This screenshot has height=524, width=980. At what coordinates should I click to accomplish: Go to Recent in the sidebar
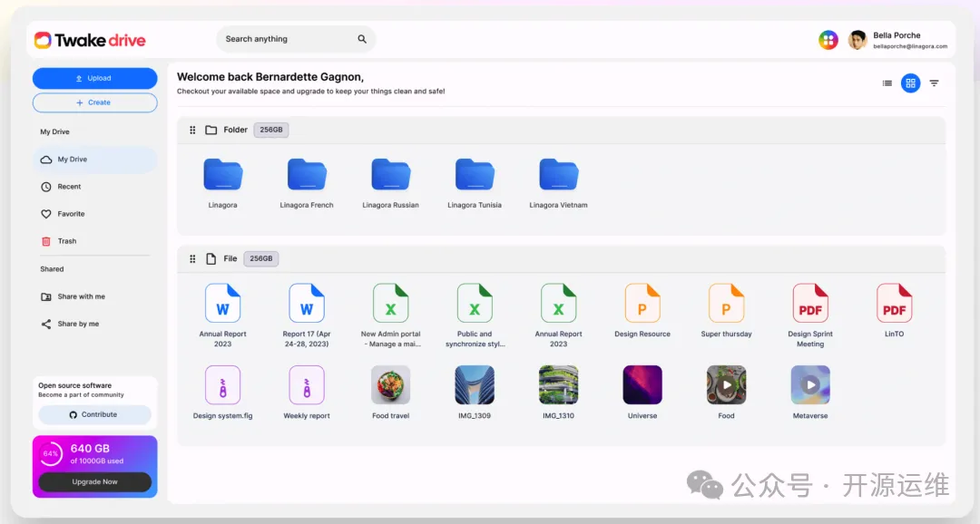pyautogui.click(x=70, y=187)
